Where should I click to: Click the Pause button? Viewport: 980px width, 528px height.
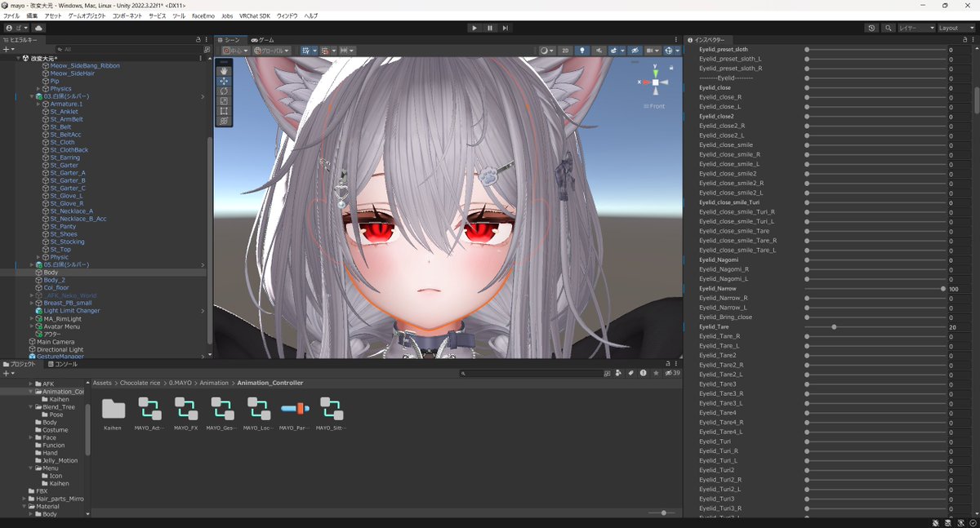point(490,28)
